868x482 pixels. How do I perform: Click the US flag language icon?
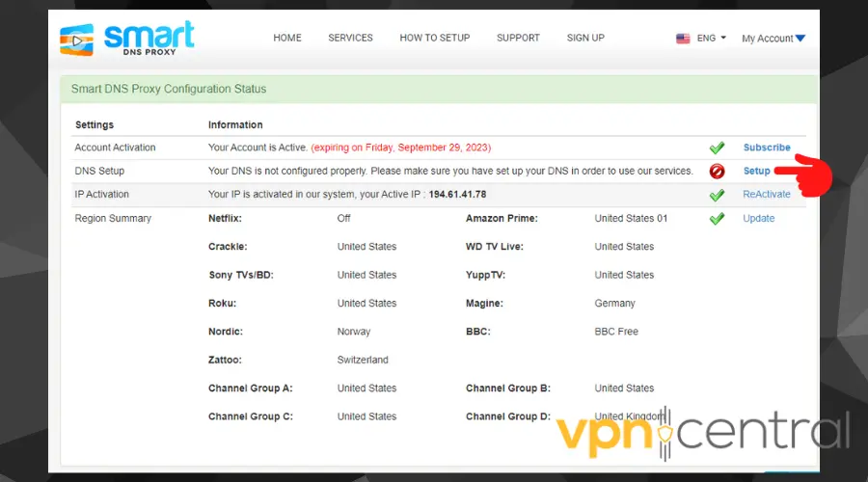tap(683, 39)
